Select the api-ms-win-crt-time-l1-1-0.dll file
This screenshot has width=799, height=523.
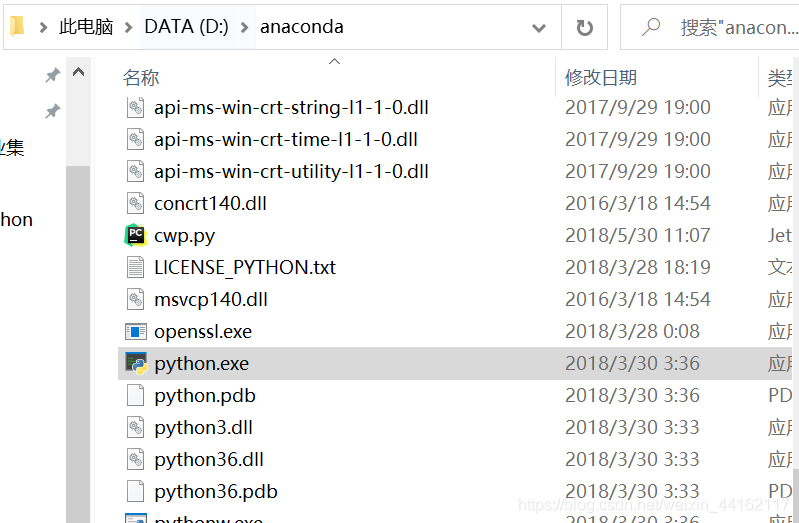tap(285, 139)
